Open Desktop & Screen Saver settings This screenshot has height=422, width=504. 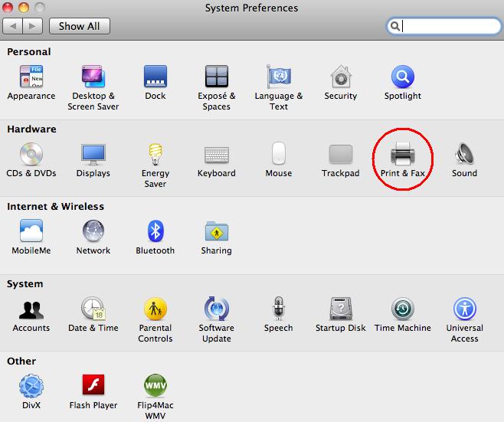click(x=93, y=77)
